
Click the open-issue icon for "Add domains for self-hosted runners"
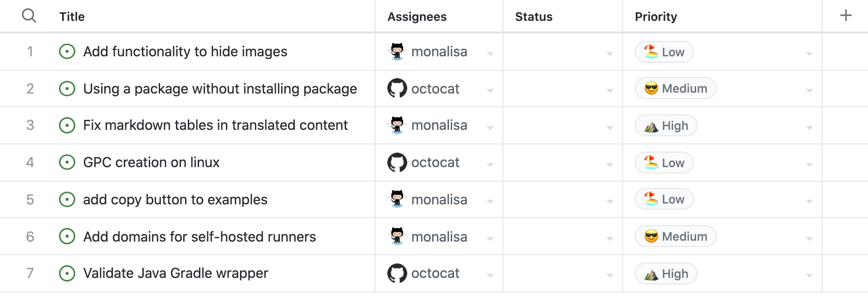67,236
